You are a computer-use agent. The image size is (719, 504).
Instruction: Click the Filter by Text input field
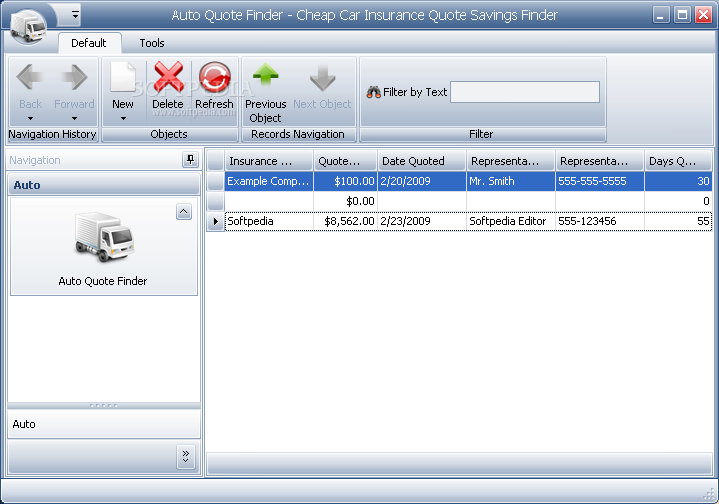click(x=525, y=92)
